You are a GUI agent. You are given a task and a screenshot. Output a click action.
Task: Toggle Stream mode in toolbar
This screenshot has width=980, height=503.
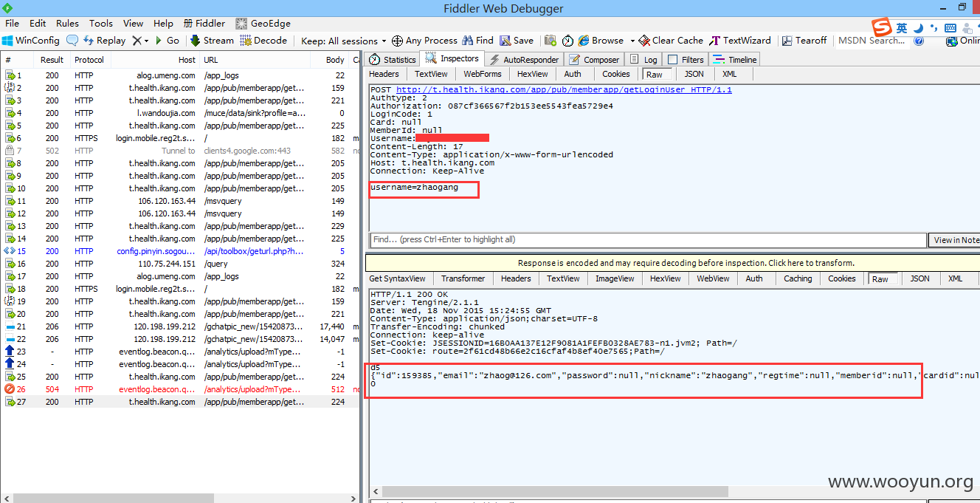click(212, 41)
